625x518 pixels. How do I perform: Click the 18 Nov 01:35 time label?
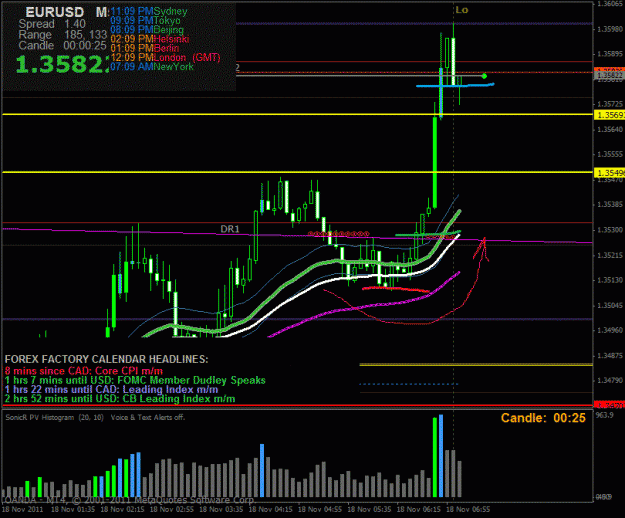[73, 509]
